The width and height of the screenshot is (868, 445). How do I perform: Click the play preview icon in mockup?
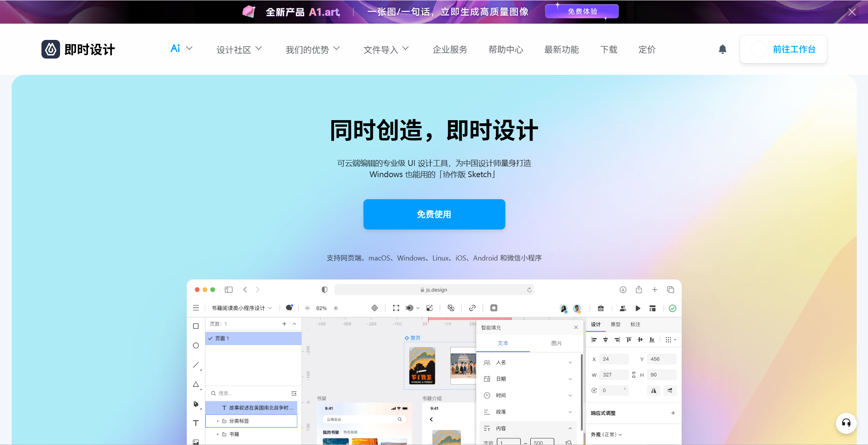pos(638,308)
